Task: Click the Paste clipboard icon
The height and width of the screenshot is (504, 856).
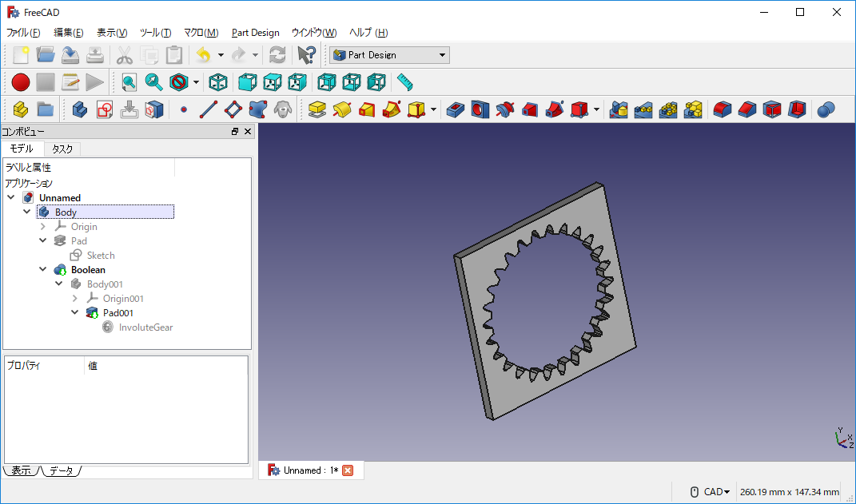Action: [x=173, y=55]
